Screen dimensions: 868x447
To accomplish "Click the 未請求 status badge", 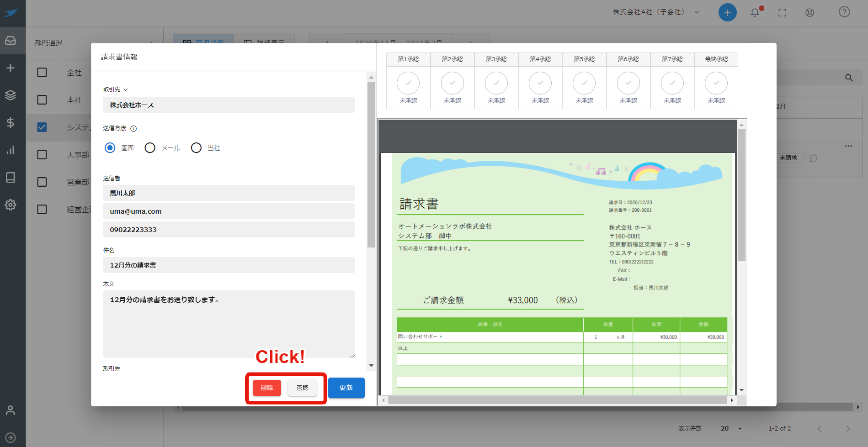I will click(788, 158).
